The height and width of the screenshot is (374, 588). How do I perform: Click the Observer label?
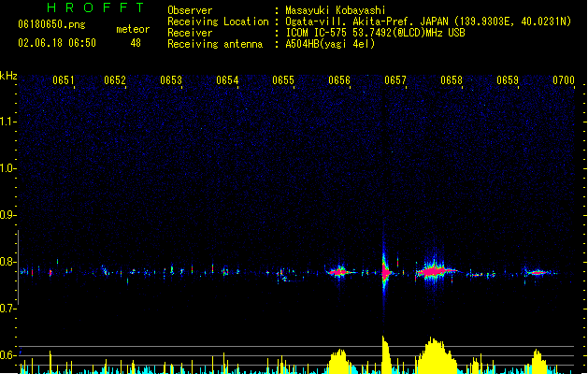click(x=190, y=10)
